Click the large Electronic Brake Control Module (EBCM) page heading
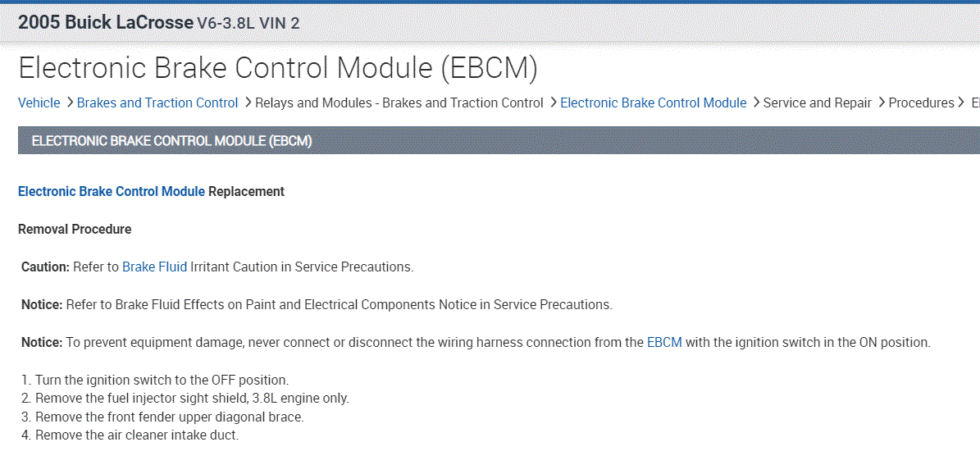Screen dimensions: 980x465 [278, 68]
